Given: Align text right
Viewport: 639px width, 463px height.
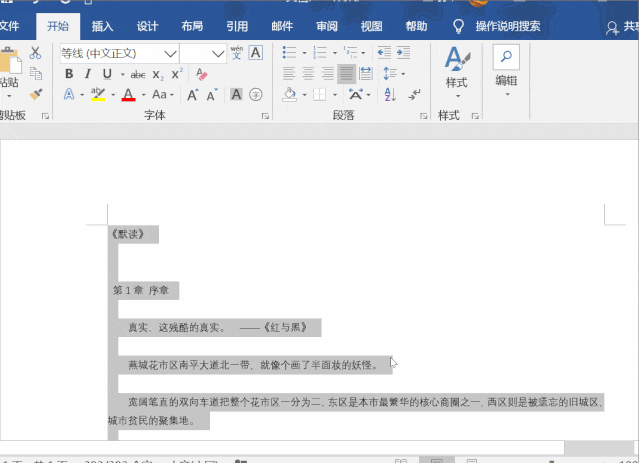Looking at the screenshot, I should point(327,74).
